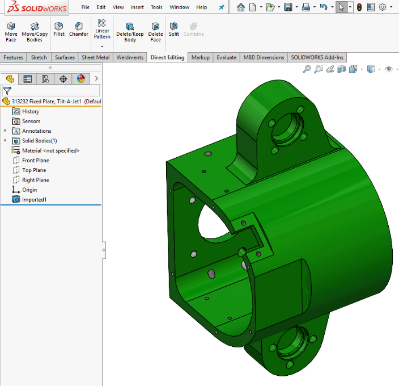Start the Linear Pattern tool

102,29
